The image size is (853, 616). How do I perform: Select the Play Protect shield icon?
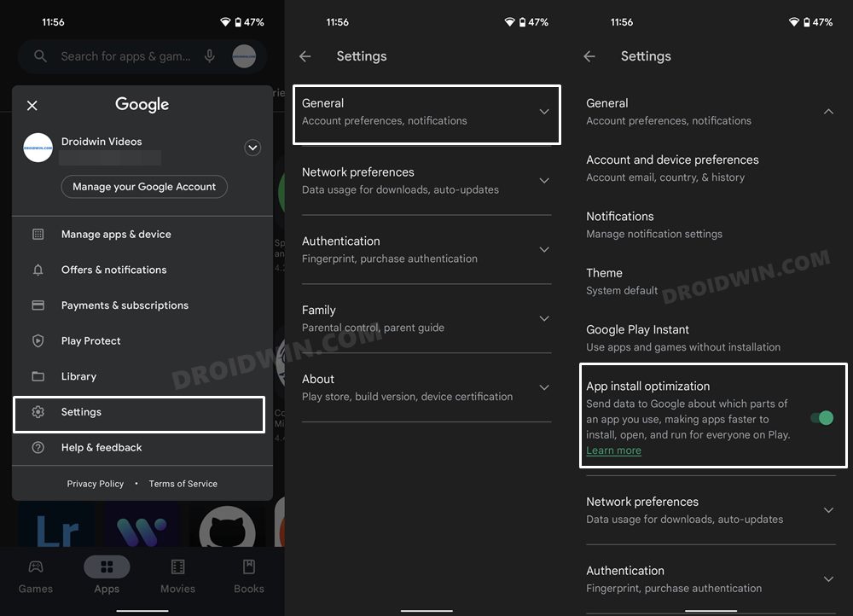tap(37, 340)
